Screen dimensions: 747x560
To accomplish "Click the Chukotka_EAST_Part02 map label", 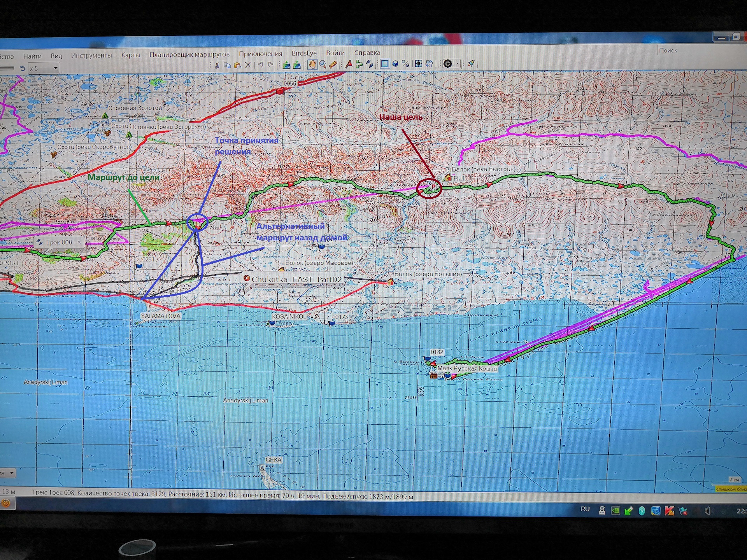I will (x=296, y=279).
